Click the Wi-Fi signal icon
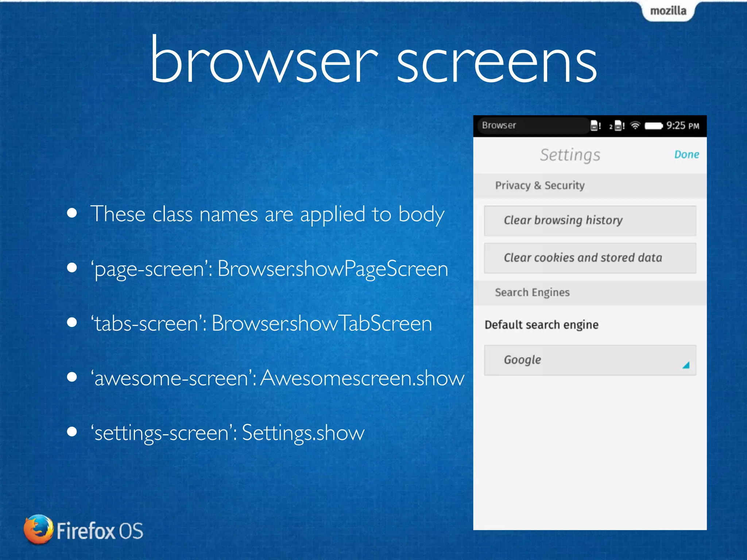Image resolution: width=747 pixels, height=560 pixels. click(635, 125)
